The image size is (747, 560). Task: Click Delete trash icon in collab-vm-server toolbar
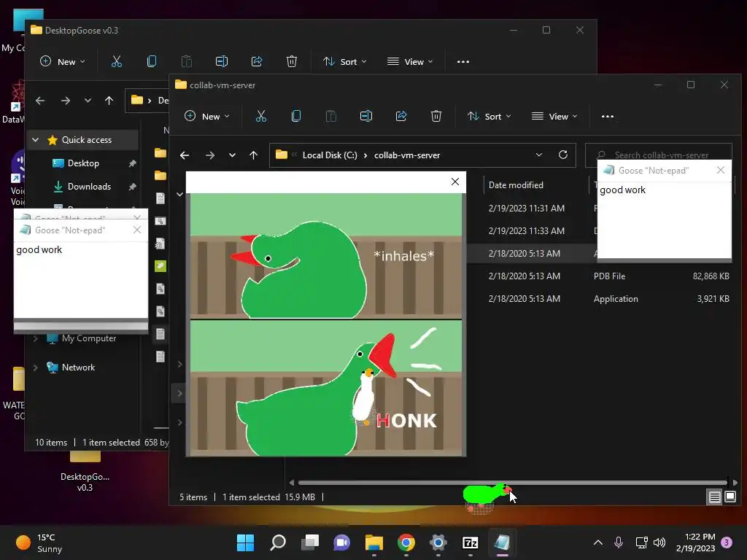(436, 116)
